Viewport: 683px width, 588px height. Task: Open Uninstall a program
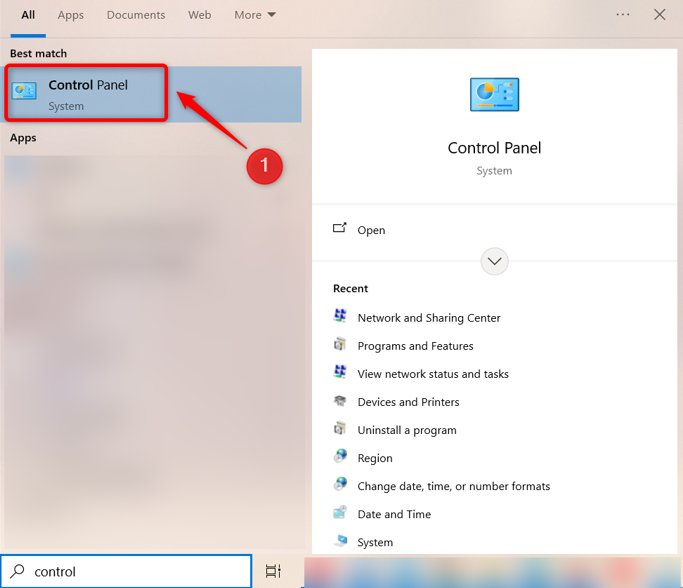point(407,430)
